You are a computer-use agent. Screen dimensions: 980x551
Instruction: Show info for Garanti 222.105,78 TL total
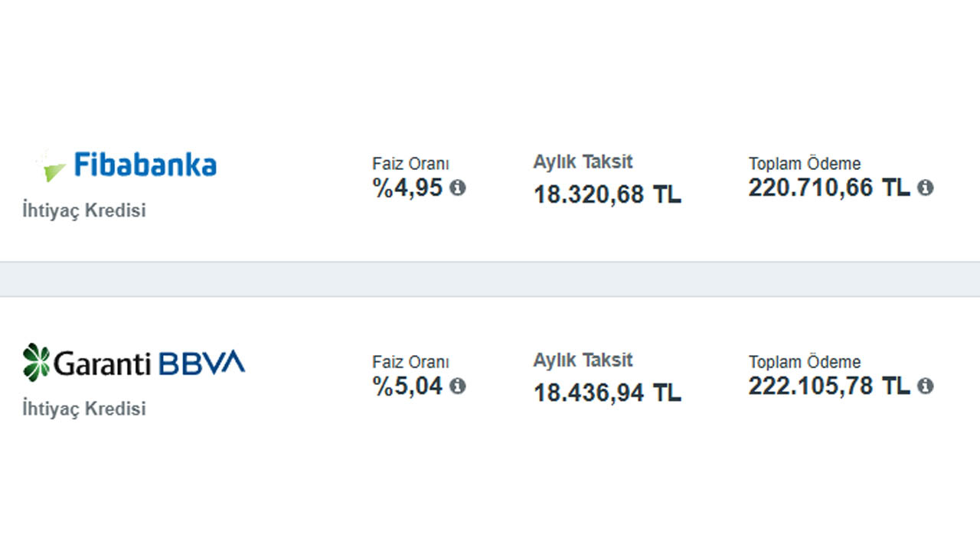pyautogui.click(x=926, y=386)
